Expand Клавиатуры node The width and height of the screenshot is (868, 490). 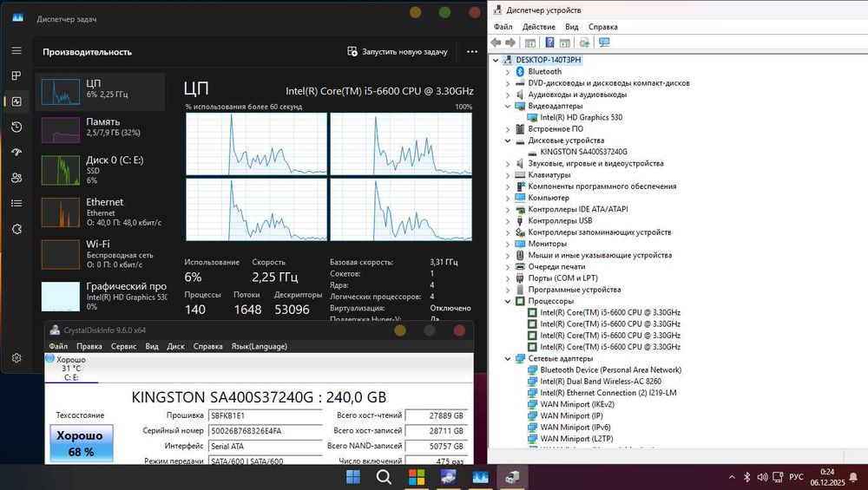pos(508,175)
